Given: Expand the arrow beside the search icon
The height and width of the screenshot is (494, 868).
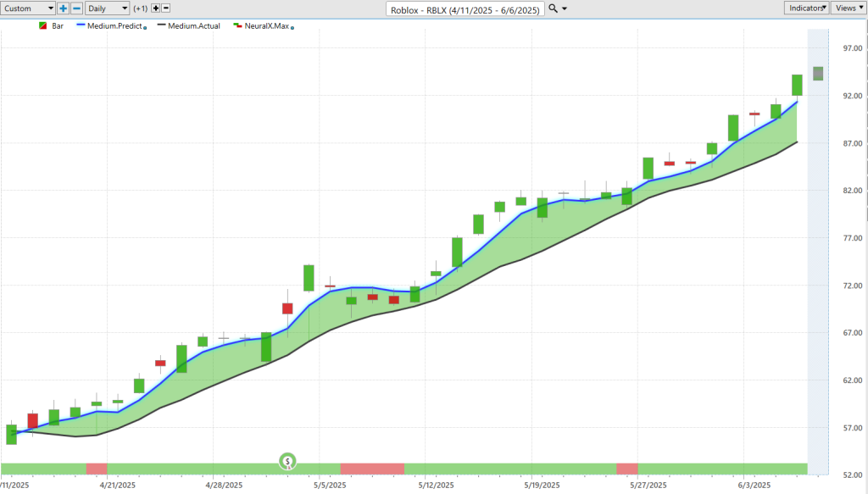Looking at the screenshot, I should pos(565,8).
